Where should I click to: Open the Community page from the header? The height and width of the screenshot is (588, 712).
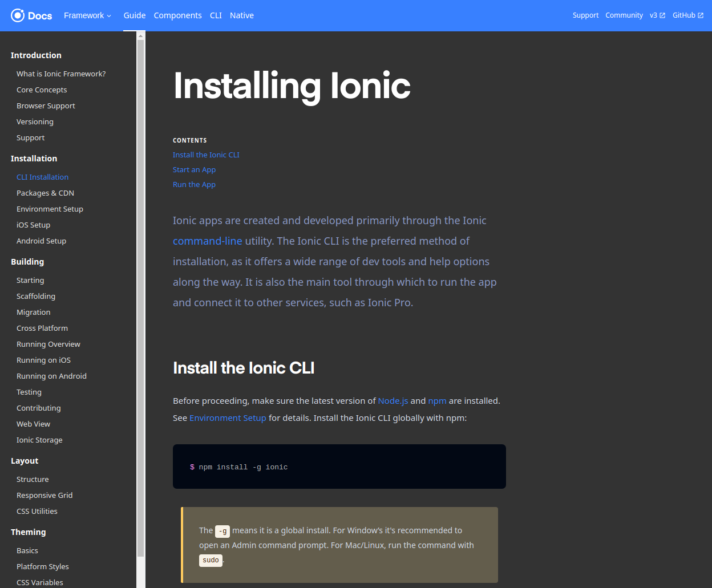[x=624, y=15]
